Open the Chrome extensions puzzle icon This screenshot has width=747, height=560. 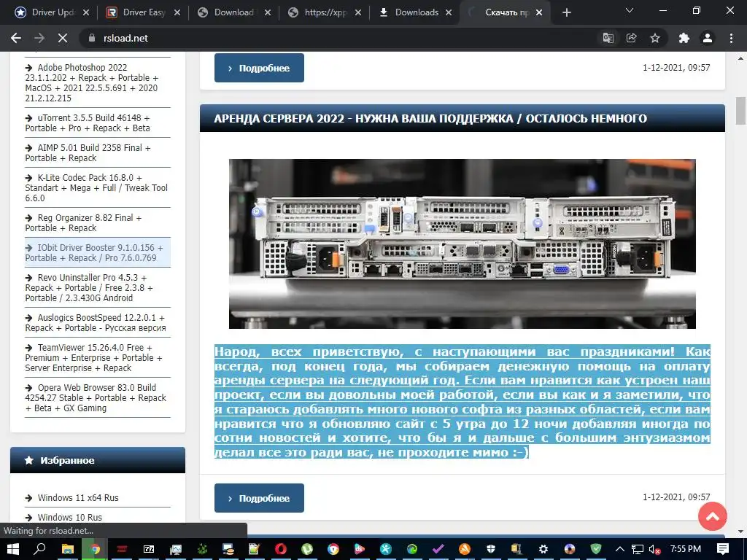pos(684,38)
